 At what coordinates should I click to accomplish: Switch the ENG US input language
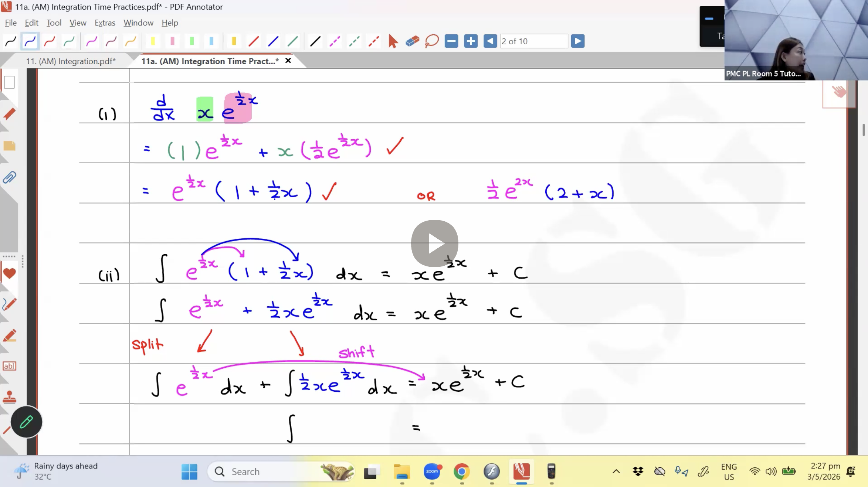pyautogui.click(x=729, y=471)
